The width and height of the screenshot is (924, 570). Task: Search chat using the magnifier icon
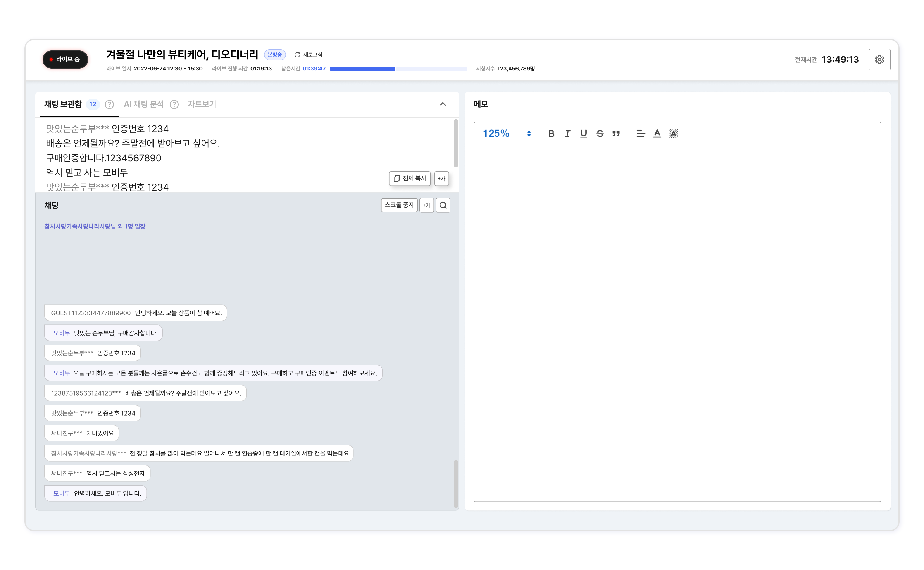(x=443, y=205)
